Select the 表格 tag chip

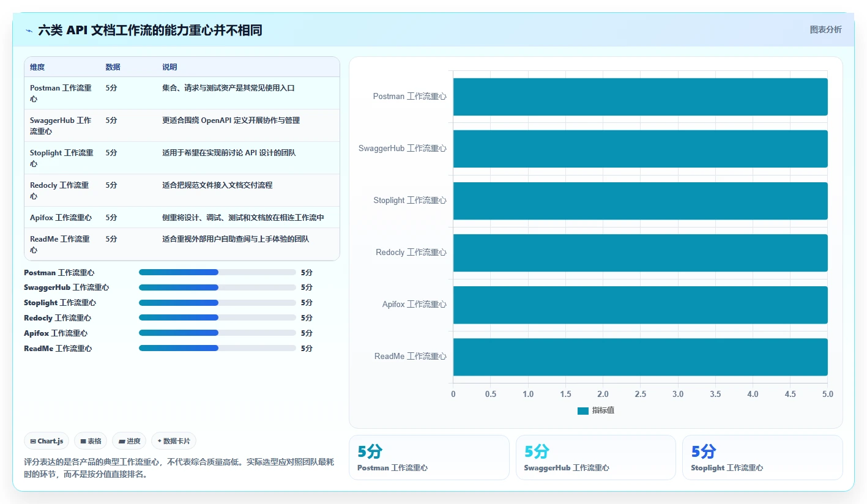tap(91, 441)
